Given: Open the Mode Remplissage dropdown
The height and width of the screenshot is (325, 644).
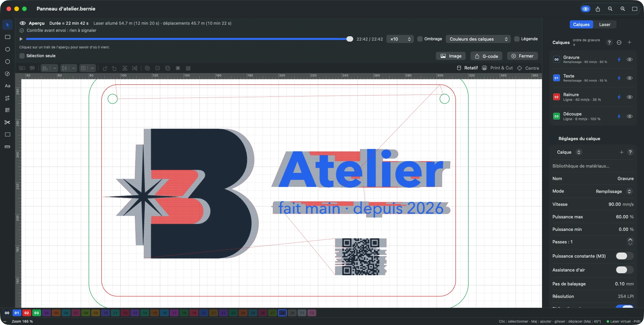Looking at the screenshot, I should pyautogui.click(x=613, y=191).
